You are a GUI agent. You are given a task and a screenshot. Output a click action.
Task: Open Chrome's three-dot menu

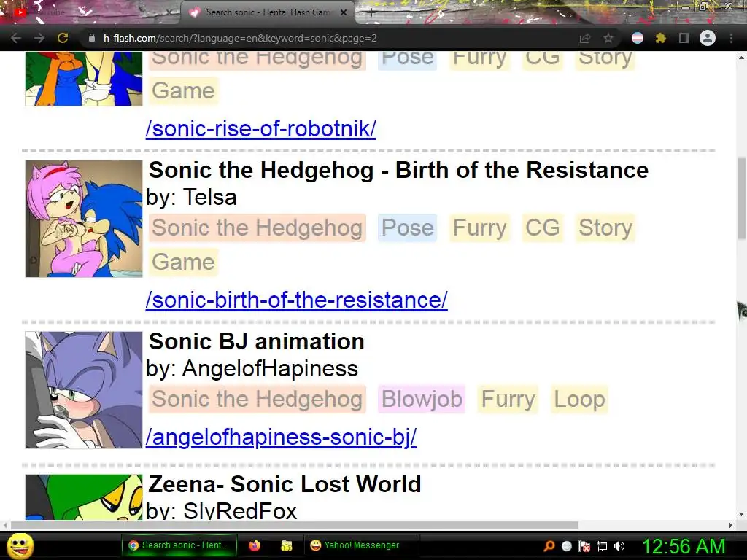(731, 38)
